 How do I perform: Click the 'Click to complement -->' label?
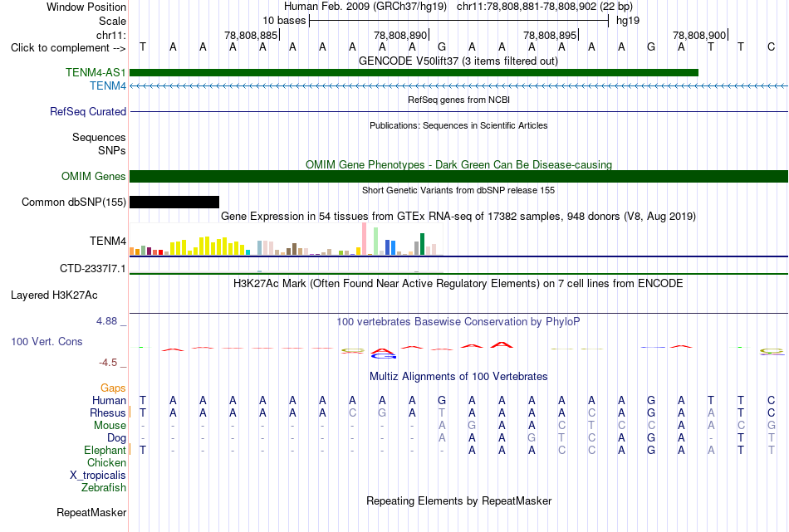[68, 48]
